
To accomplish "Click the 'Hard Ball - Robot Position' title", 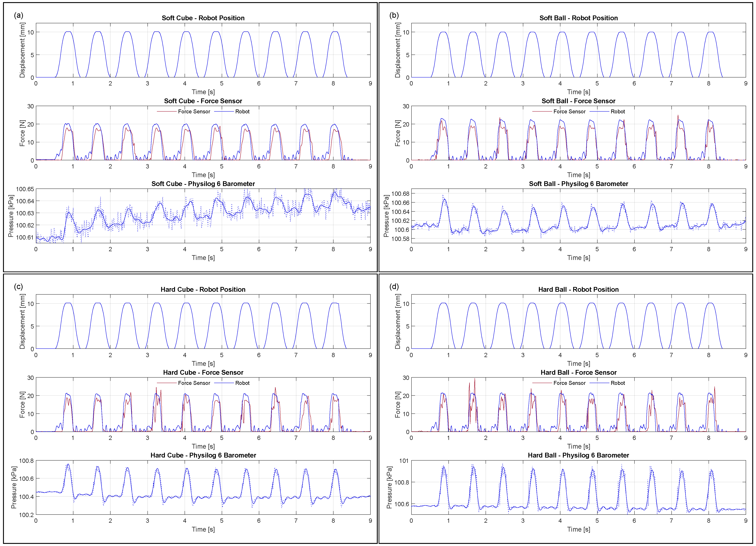I will [578, 290].
